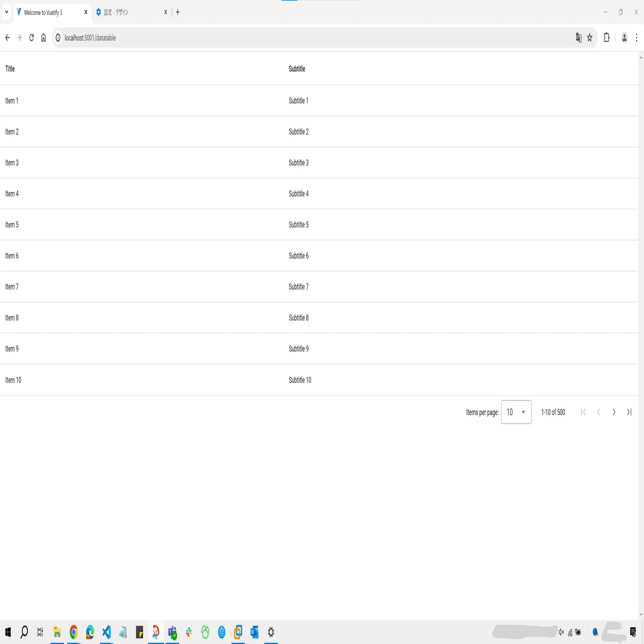Open Windows taskbar search
The height and width of the screenshot is (644, 644).
24,632
